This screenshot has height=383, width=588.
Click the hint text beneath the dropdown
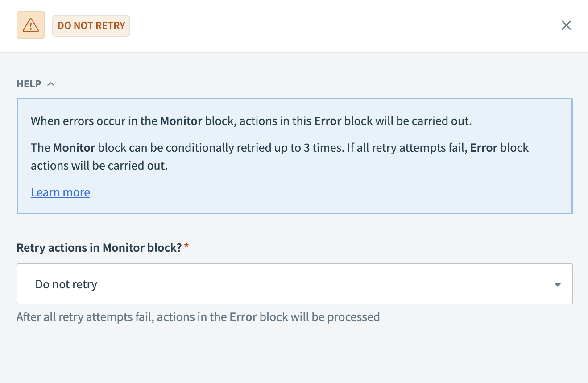point(198,317)
